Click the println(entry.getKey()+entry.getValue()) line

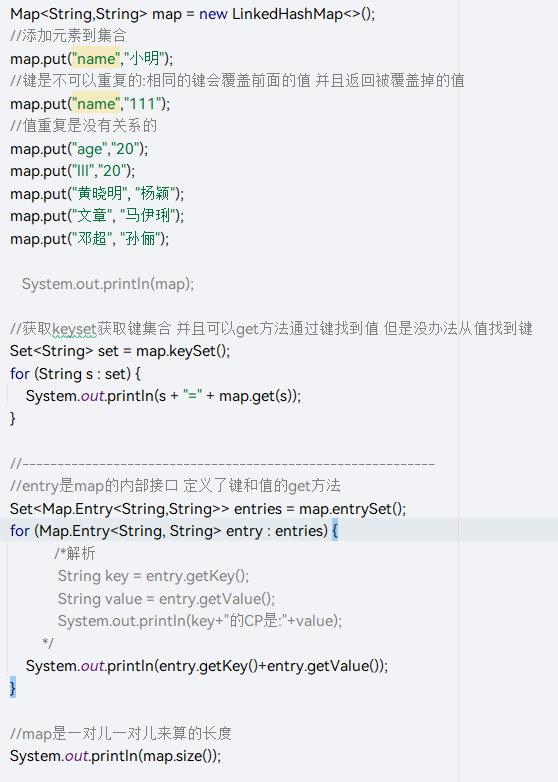coord(207,666)
